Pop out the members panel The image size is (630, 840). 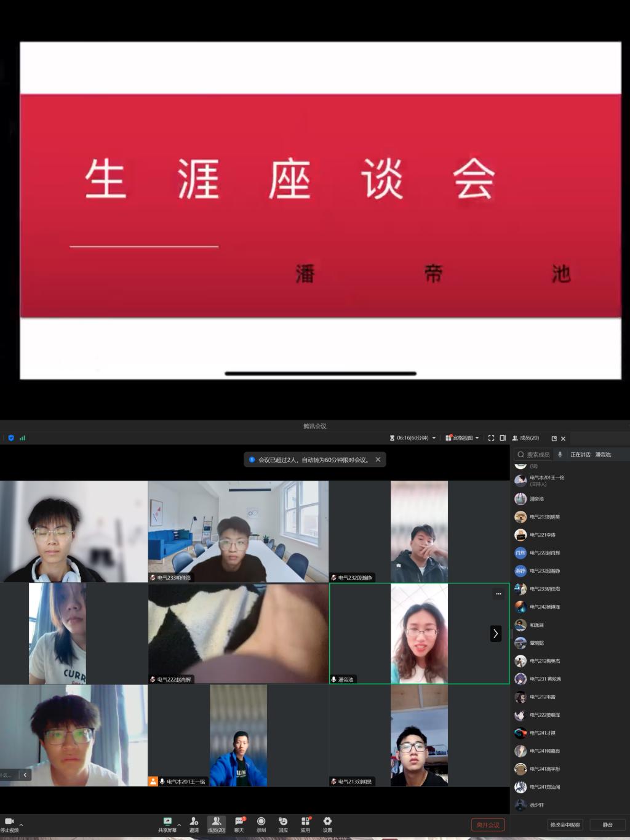coord(554,439)
